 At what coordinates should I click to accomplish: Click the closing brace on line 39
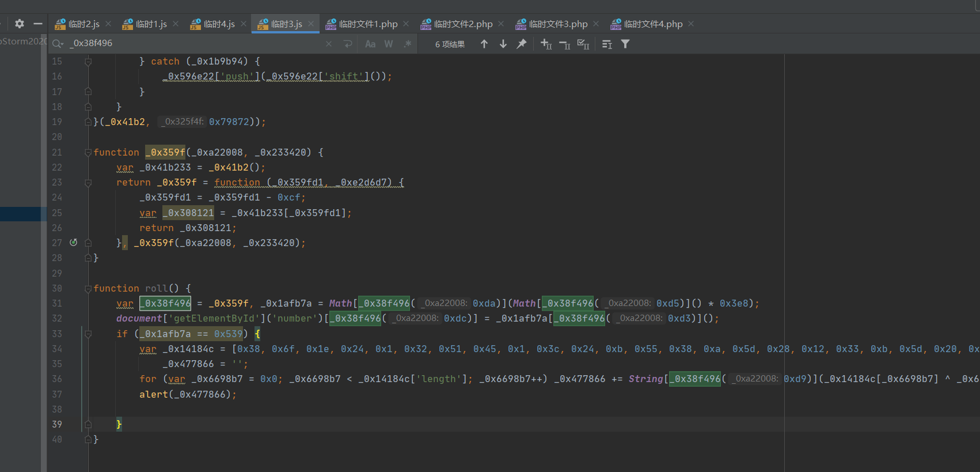[119, 424]
